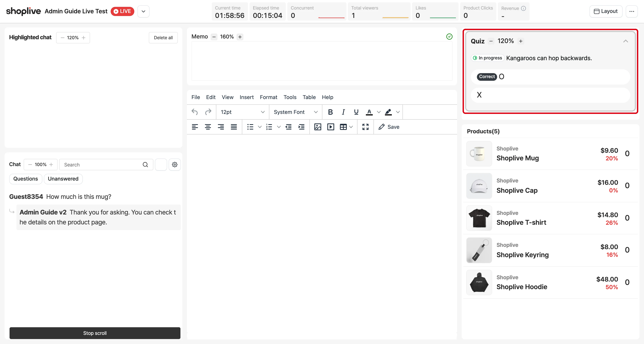The width and height of the screenshot is (644, 344).
Task: Toggle bold formatting in memo editor
Action: pyautogui.click(x=330, y=112)
